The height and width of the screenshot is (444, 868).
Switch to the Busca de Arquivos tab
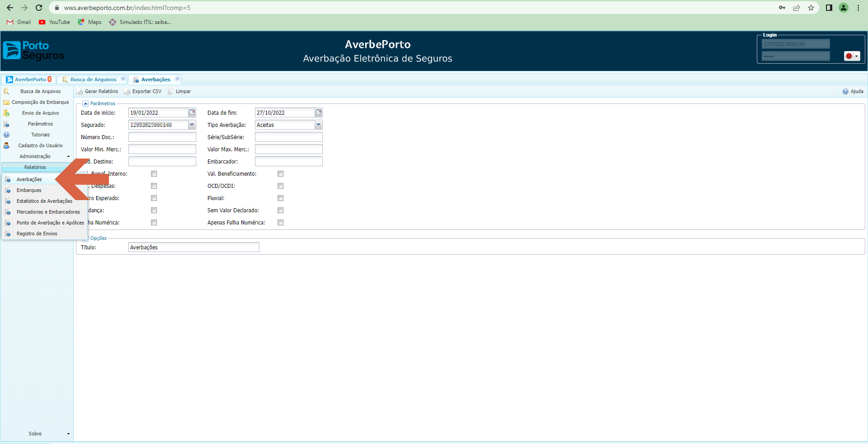(93, 79)
